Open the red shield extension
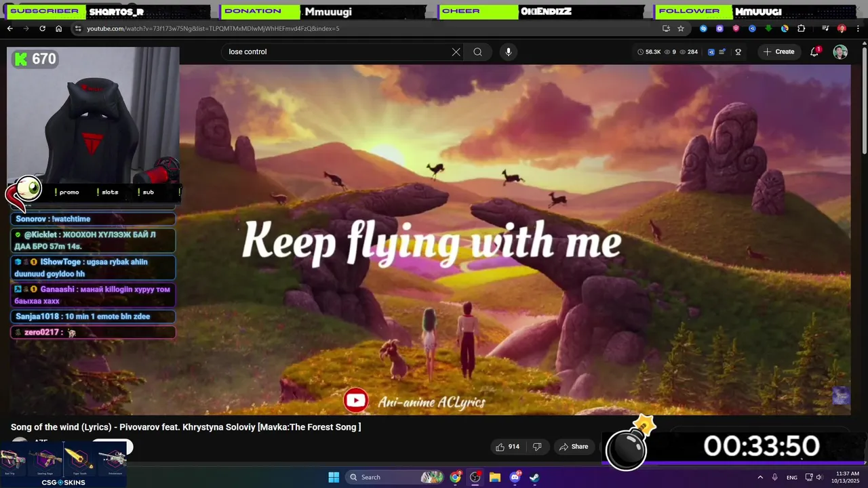 [x=736, y=28]
